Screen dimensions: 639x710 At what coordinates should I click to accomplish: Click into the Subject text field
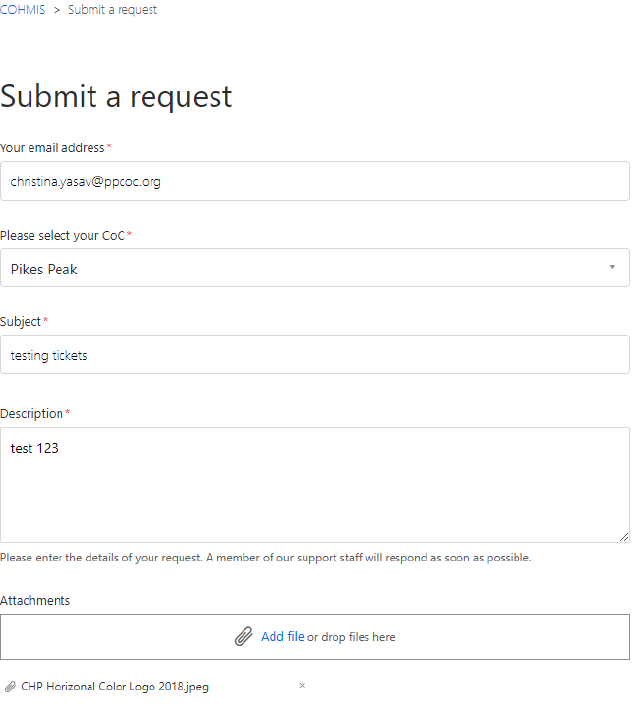point(314,355)
